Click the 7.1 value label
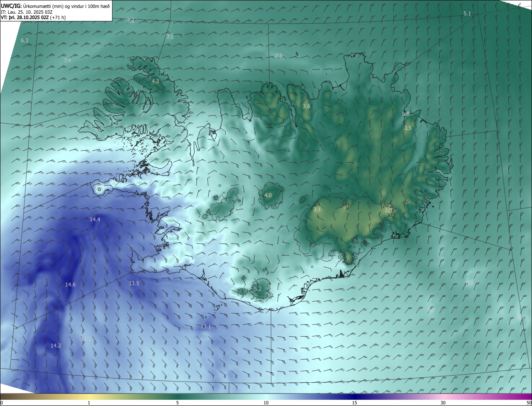 point(170,37)
